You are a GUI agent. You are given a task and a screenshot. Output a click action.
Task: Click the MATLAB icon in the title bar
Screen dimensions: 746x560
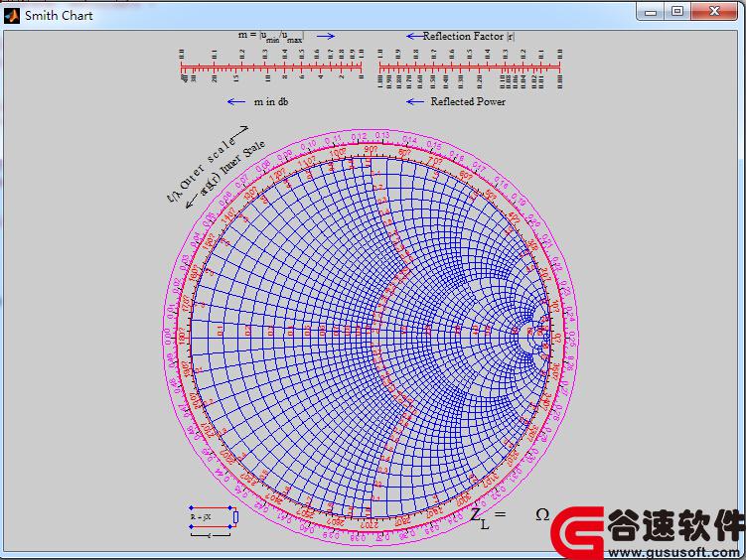click(x=11, y=16)
